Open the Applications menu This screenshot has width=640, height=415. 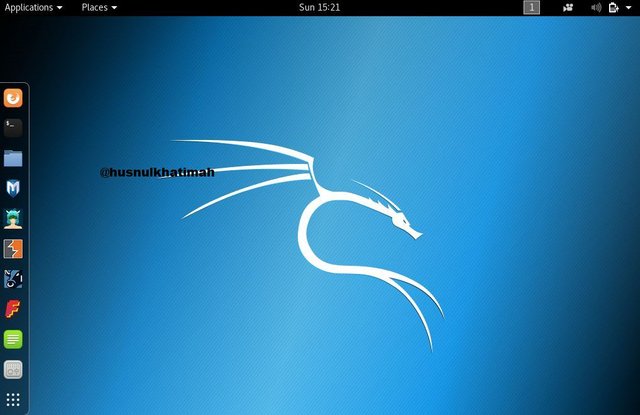[33, 7]
